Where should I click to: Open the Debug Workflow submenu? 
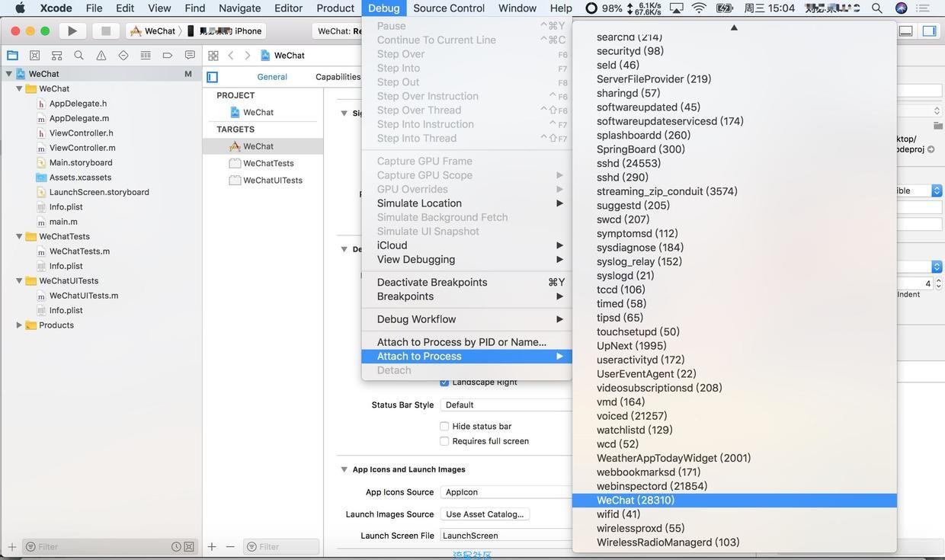(x=466, y=319)
